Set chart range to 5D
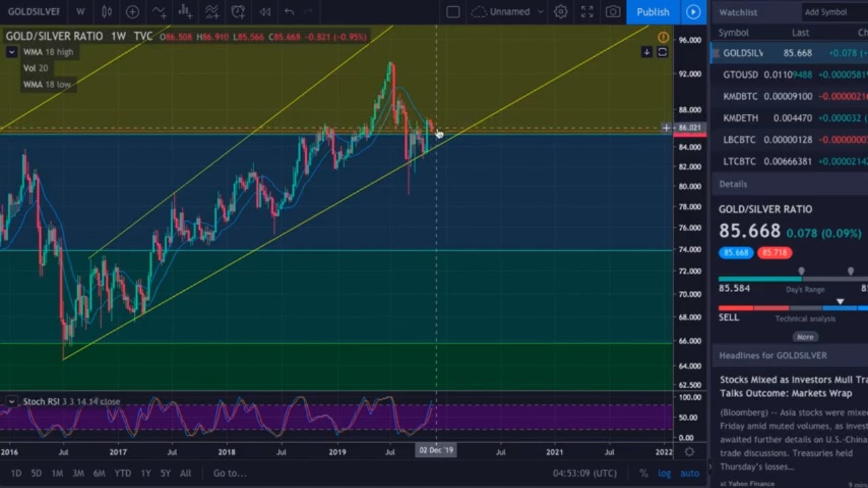Screen dimensions: 868x488 36,473
